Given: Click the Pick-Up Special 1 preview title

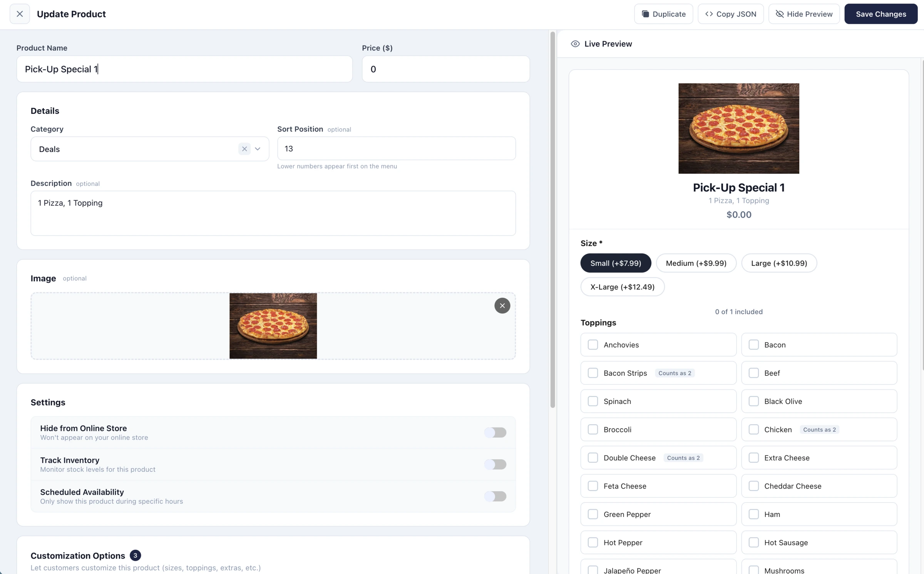Looking at the screenshot, I should point(738,188).
